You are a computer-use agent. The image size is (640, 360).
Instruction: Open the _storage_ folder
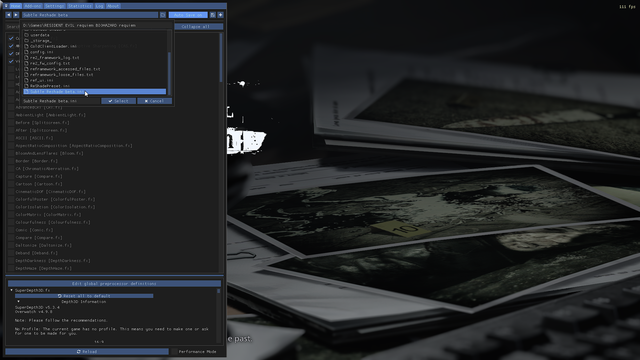[95, 41]
